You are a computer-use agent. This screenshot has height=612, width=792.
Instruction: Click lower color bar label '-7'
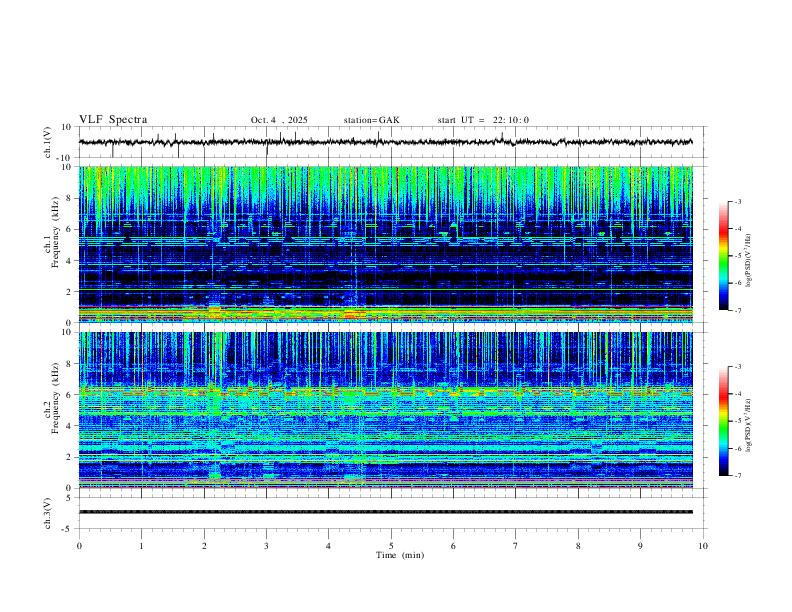click(738, 476)
